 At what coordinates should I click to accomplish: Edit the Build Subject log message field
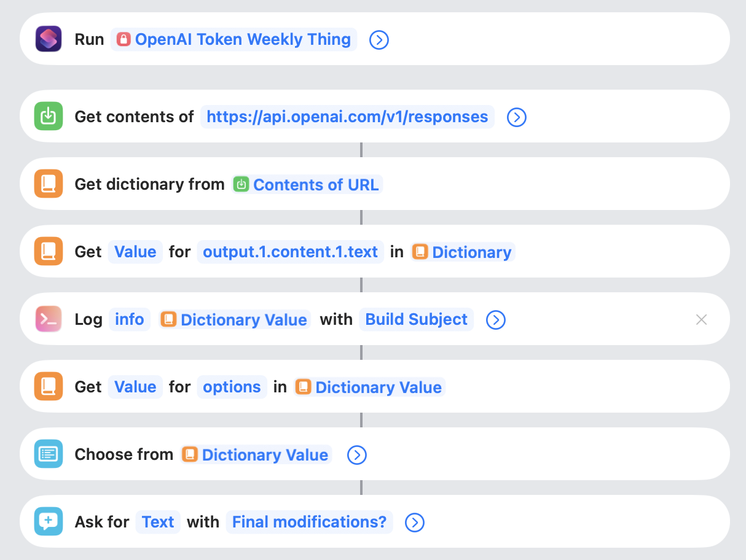point(416,319)
